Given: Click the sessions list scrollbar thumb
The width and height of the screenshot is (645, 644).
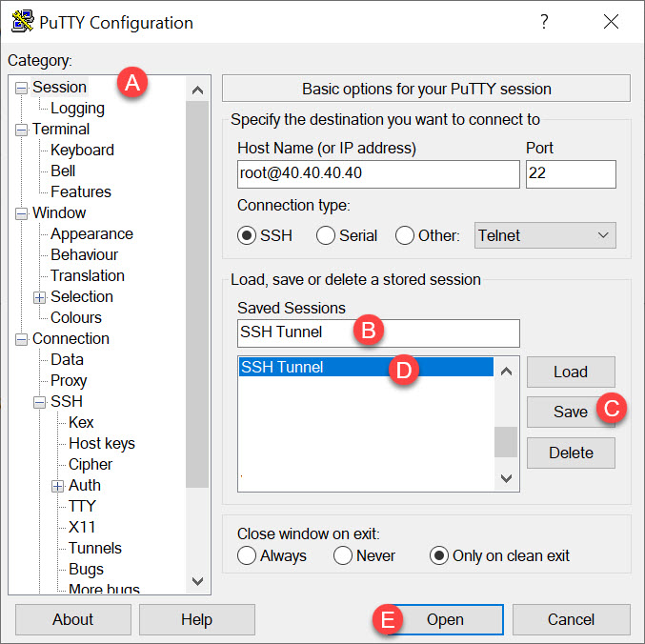Looking at the screenshot, I should [x=506, y=442].
